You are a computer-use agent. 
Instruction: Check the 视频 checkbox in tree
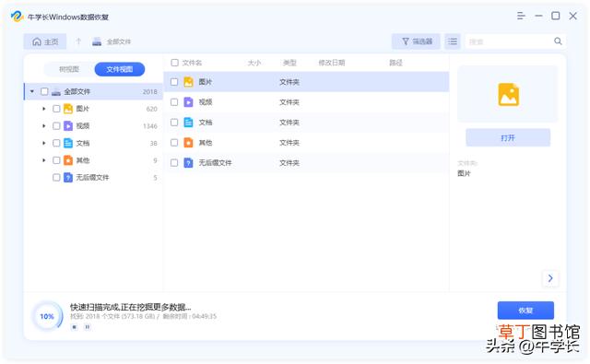pyautogui.click(x=56, y=126)
